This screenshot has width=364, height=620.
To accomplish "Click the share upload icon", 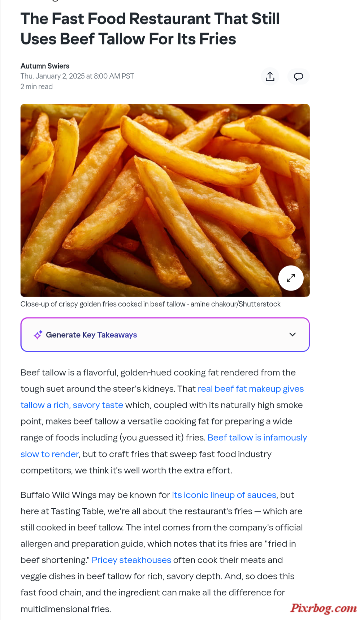I will click(270, 77).
